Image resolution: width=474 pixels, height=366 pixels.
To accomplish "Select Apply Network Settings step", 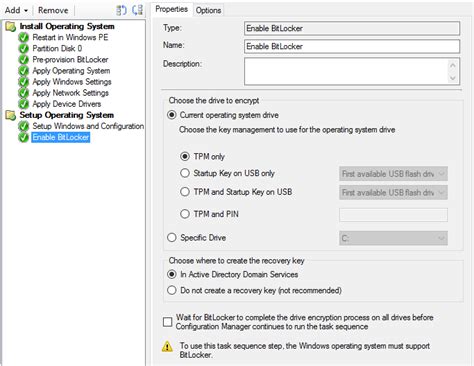I will (x=71, y=93).
